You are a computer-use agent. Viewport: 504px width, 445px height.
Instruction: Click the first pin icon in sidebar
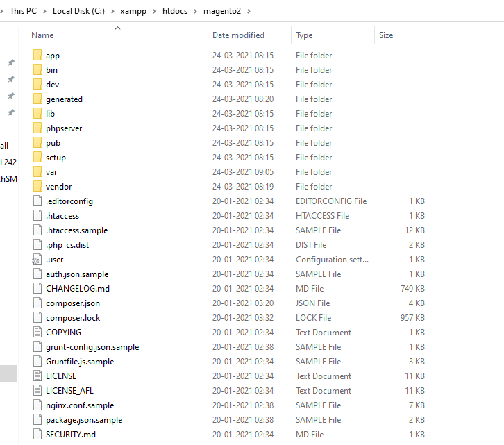[x=11, y=62]
